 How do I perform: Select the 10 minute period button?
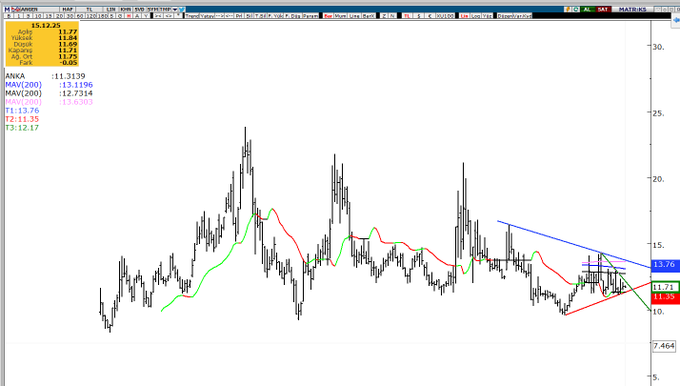coord(38,16)
